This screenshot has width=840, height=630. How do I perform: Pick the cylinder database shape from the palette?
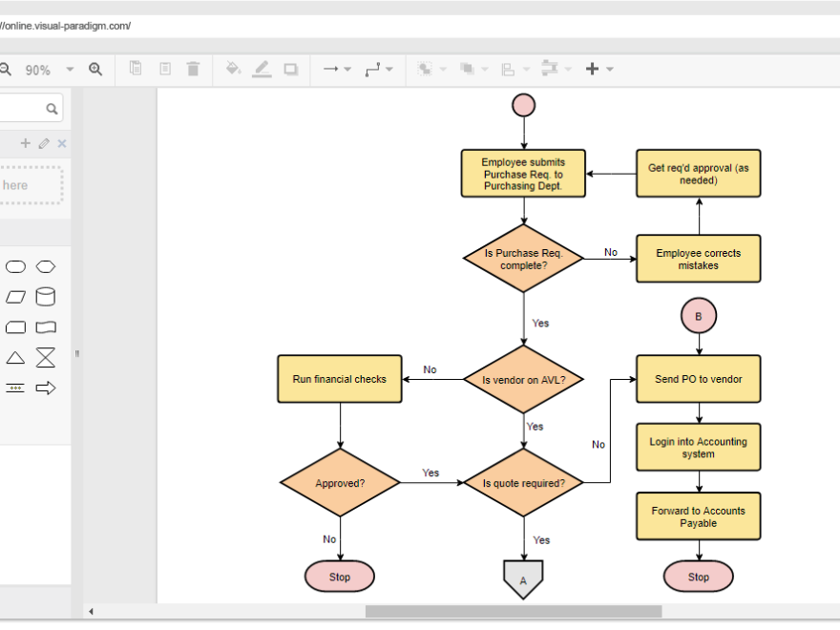45,297
